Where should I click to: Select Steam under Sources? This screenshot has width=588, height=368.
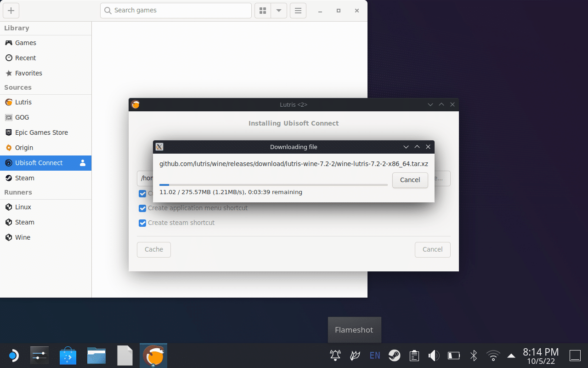(45, 178)
